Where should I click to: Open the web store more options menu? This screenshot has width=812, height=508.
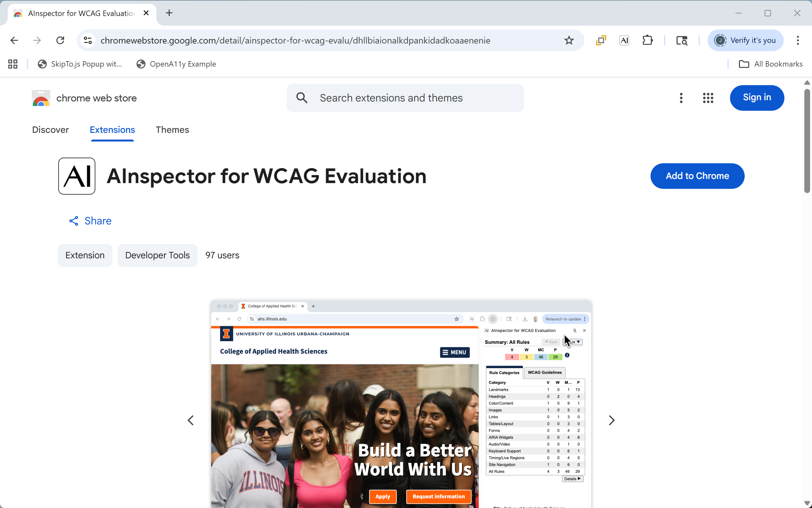(x=681, y=98)
